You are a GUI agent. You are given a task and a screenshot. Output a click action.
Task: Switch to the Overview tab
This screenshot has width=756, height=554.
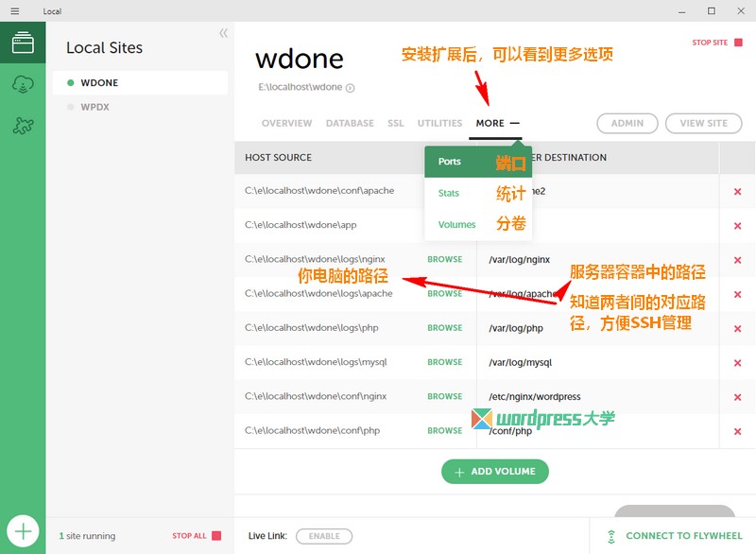point(287,123)
